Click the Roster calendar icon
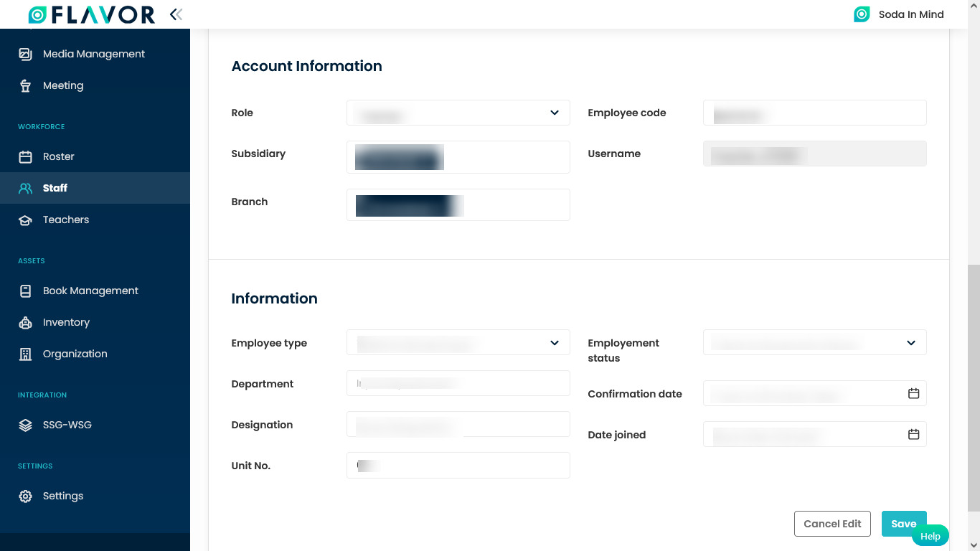Viewport: 980px width, 551px height. click(x=25, y=156)
